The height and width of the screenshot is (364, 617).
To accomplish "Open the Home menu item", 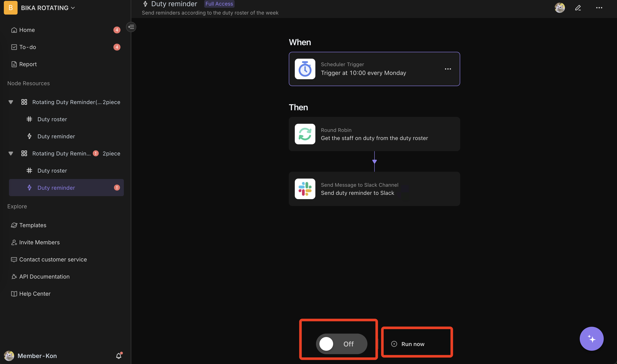I will (26, 30).
